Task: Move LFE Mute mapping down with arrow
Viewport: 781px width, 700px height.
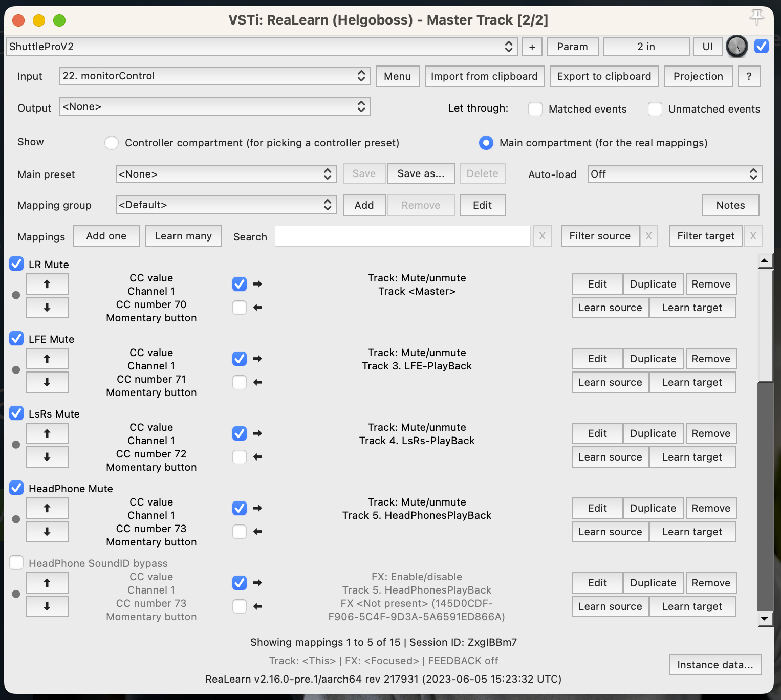Action: [x=47, y=382]
